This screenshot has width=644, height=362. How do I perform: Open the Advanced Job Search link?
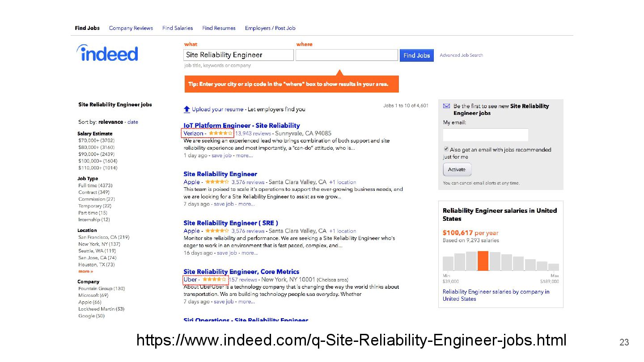461,55
